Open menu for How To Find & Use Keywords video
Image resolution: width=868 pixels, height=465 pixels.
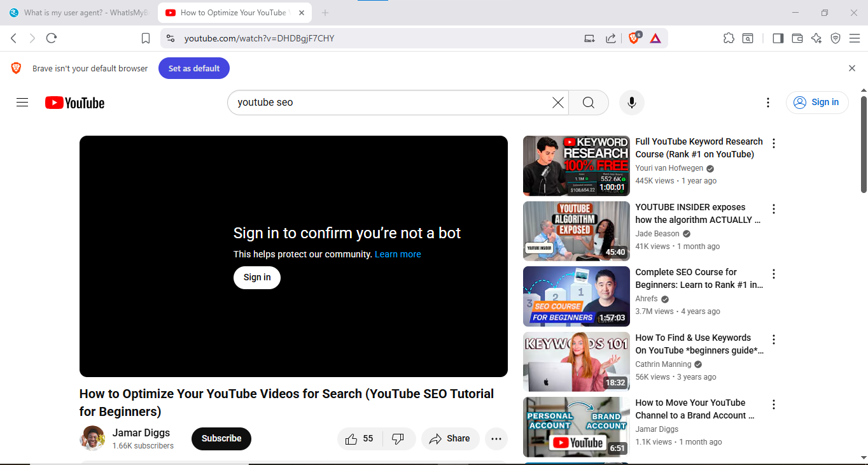click(774, 340)
